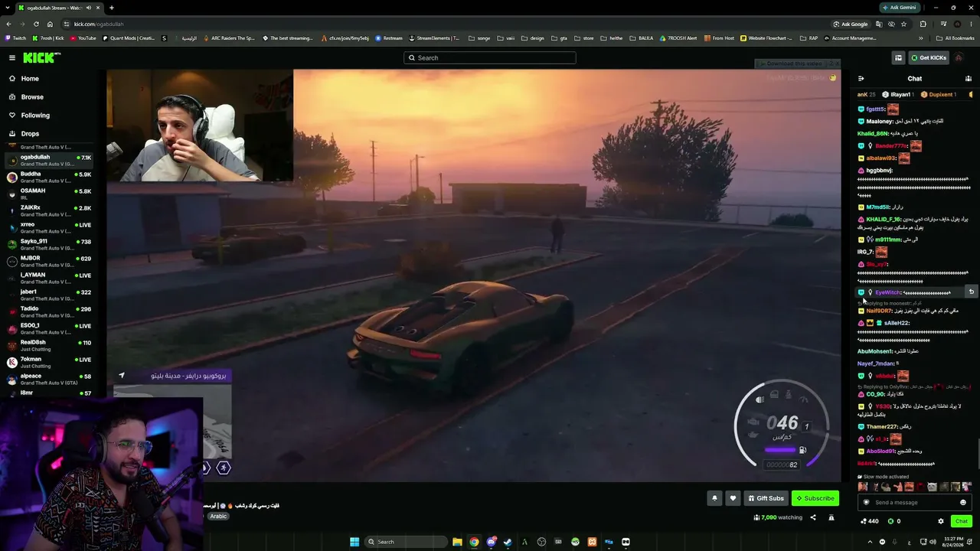
Task: Toggle stream notifications bell
Action: coord(714,498)
